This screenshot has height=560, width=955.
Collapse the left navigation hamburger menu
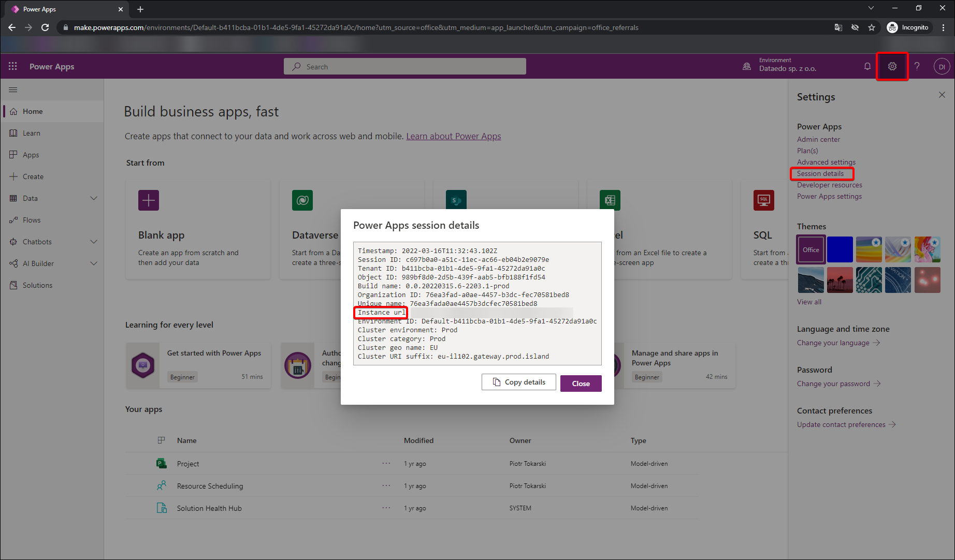[x=13, y=90]
